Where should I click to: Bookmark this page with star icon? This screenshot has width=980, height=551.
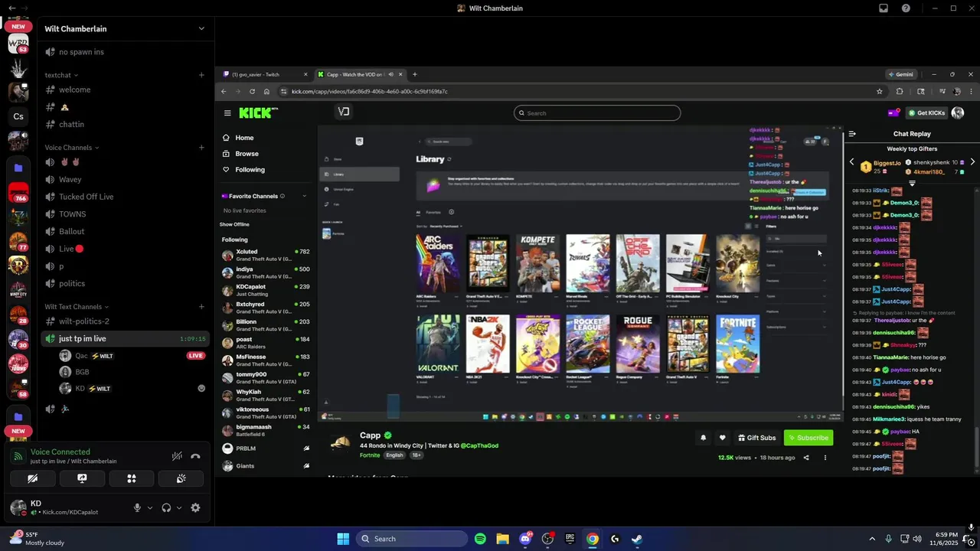(879, 91)
